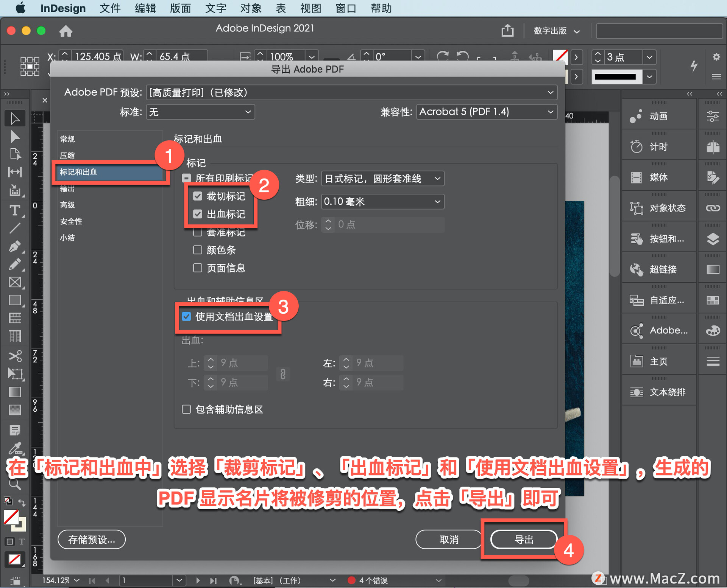Open the 对象 menu
Viewport: 727px width, 588px height.
pyautogui.click(x=251, y=8)
